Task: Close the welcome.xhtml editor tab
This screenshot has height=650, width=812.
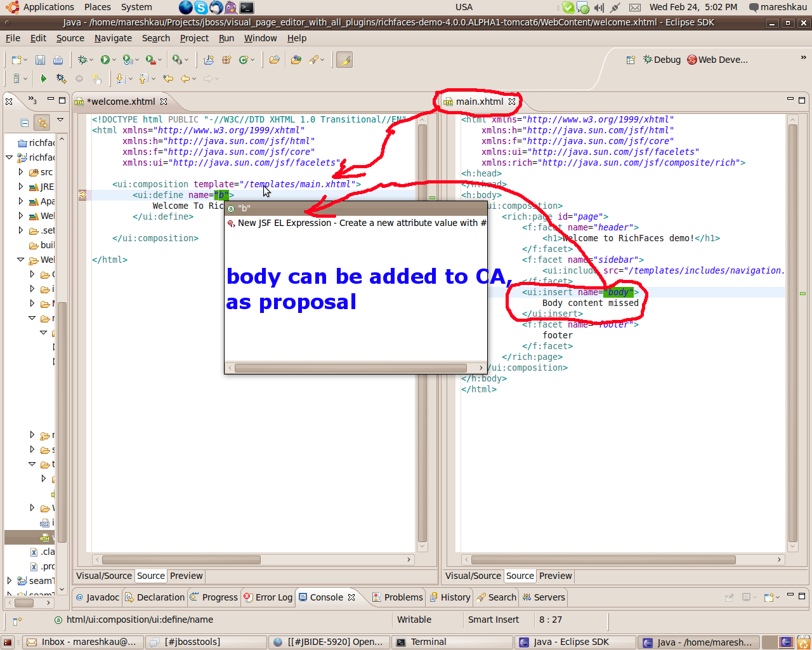Action: coord(164,102)
